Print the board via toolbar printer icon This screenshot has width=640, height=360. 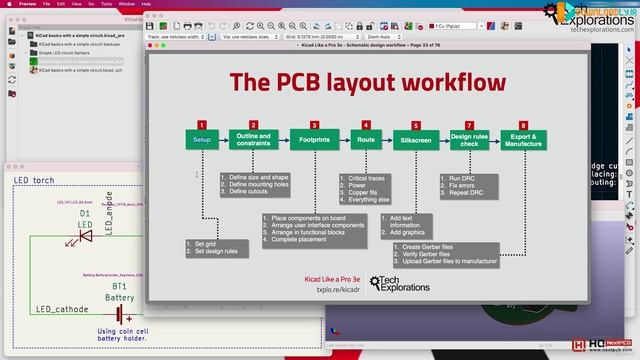[x=187, y=26]
